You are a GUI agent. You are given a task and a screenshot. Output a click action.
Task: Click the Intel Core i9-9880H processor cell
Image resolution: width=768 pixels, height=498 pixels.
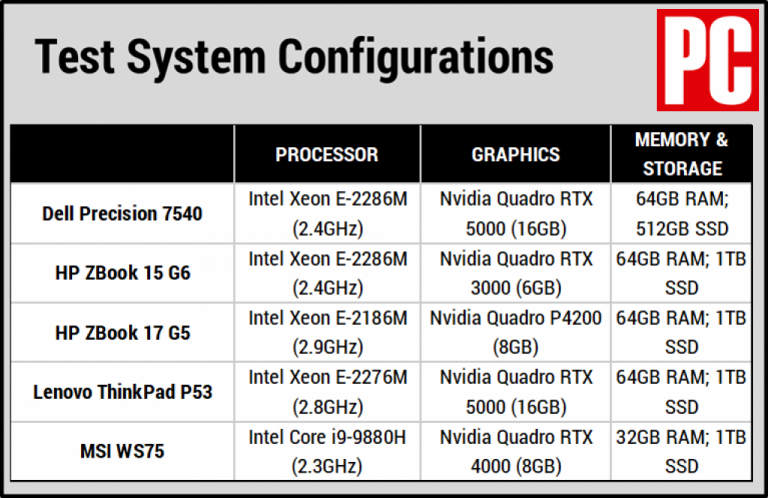(327, 452)
